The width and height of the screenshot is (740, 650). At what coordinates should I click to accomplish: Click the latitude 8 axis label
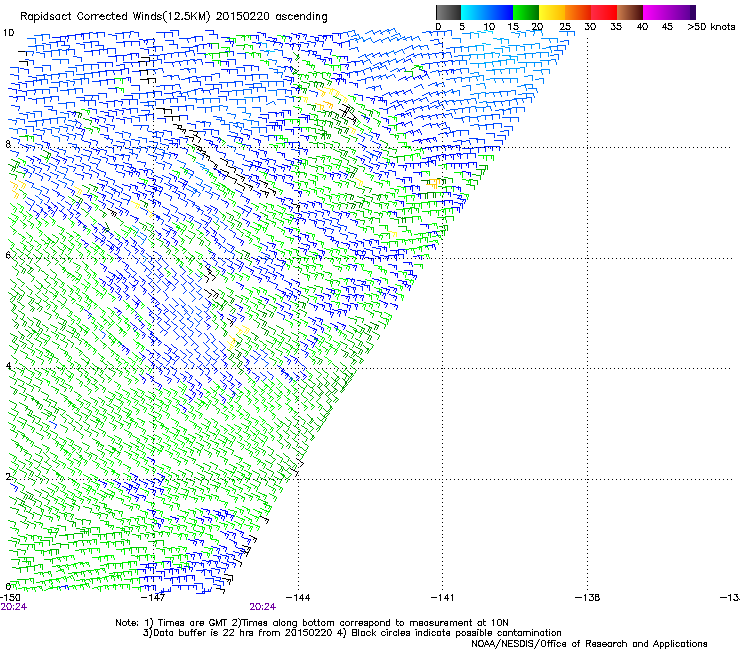(x=8, y=144)
